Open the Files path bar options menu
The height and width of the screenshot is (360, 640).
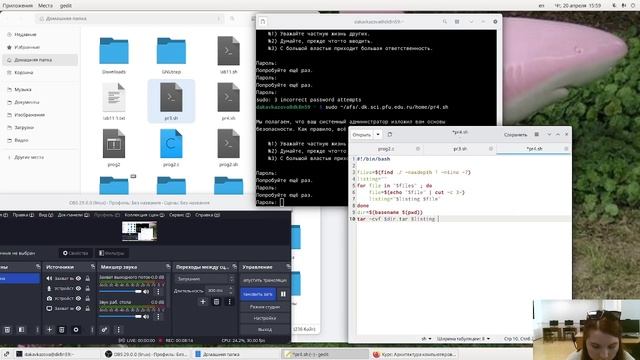(x=219, y=19)
